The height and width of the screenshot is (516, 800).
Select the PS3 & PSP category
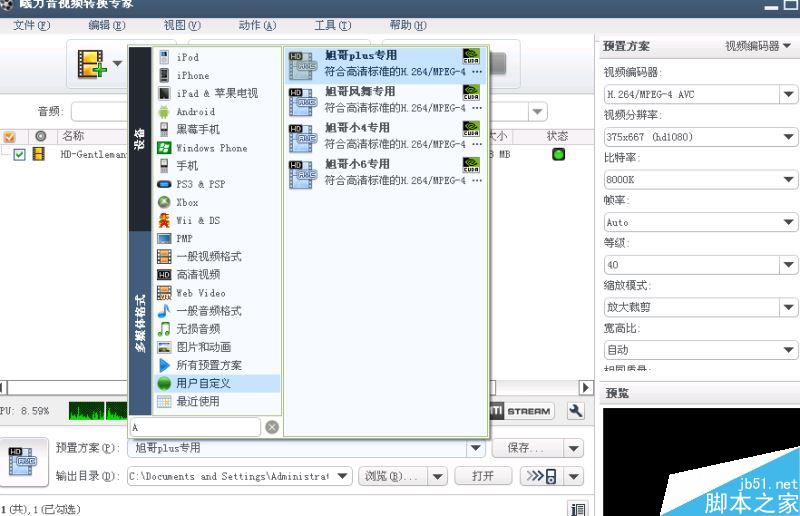217,184
